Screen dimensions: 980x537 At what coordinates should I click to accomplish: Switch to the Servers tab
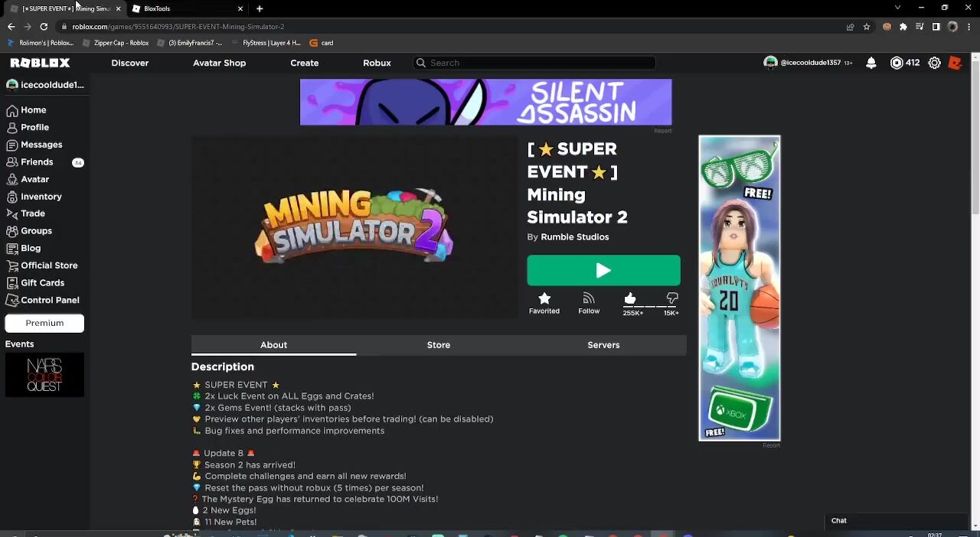(x=603, y=345)
